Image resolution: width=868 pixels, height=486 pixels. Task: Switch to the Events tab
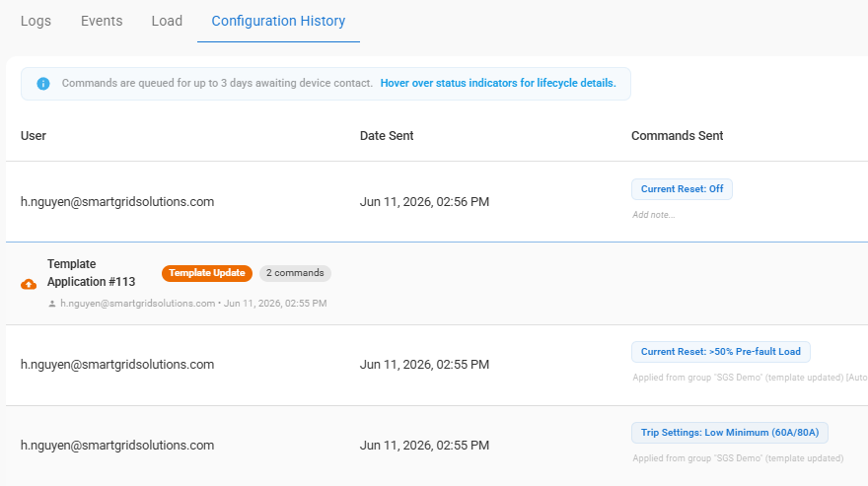tap(102, 21)
